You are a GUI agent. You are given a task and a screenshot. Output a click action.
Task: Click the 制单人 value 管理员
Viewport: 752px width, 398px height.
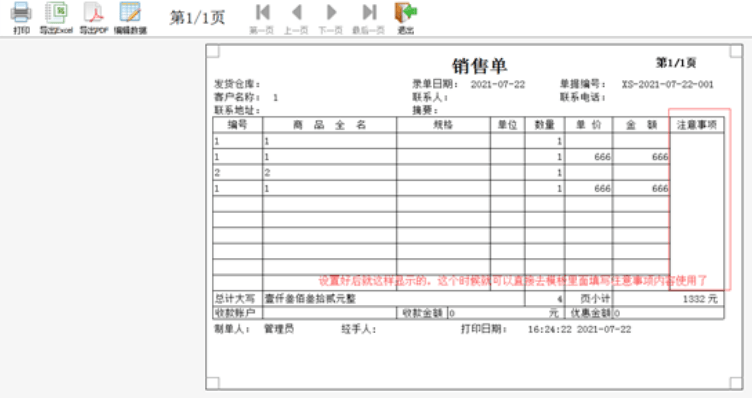[279, 329]
